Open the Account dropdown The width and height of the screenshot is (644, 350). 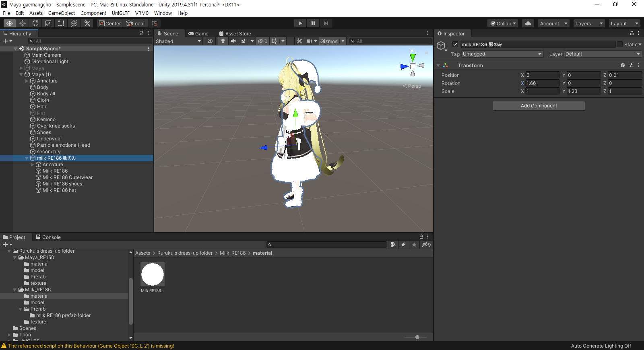point(553,23)
